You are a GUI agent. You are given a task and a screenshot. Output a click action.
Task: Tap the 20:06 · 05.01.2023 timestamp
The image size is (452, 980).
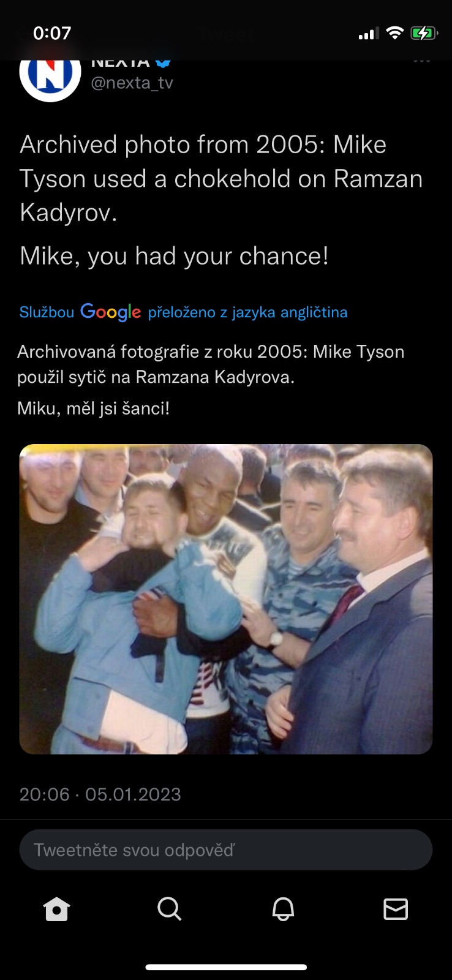100,794
